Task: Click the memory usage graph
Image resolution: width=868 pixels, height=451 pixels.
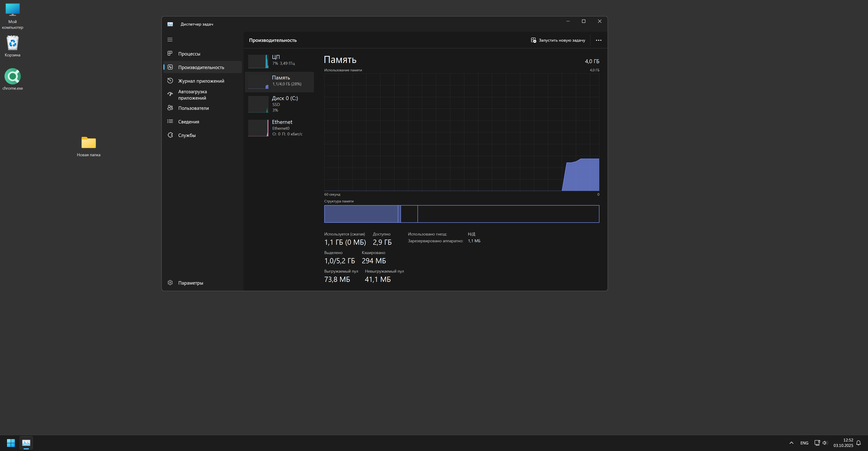Action: pyautogui.click(x=461, y=132)
